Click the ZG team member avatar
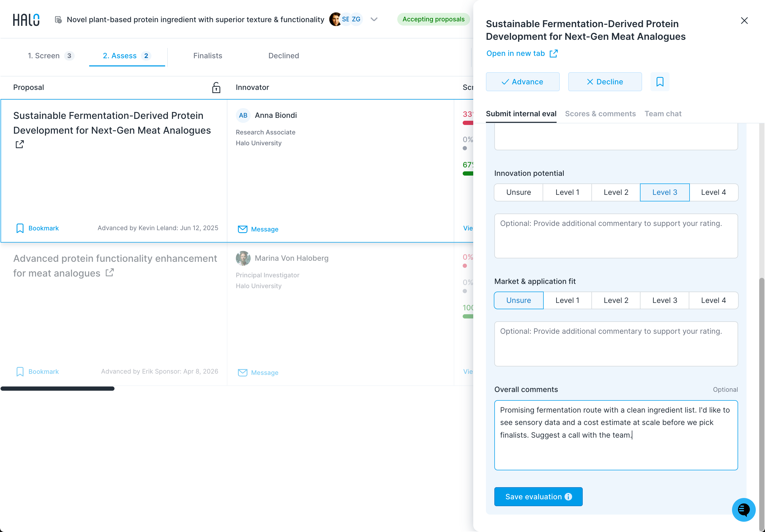Screen dimensions: 765x532 pyautogui.click(x=356, y=19)
